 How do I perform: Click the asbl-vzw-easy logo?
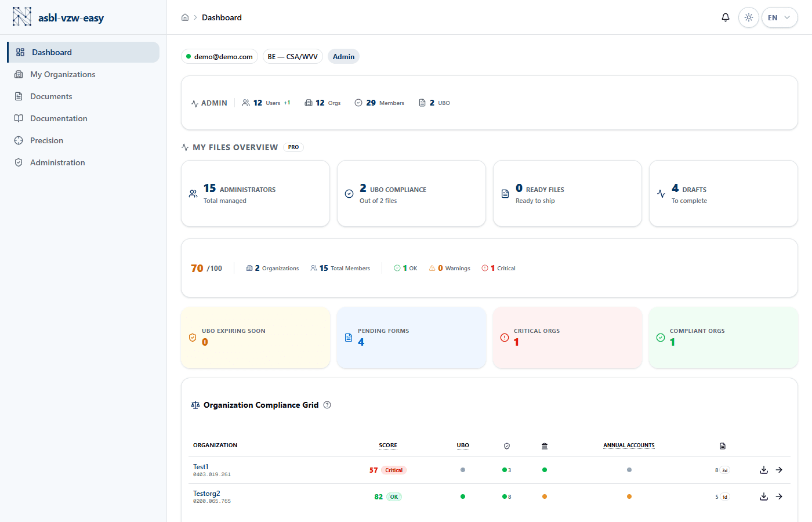pyautogui.click(x=58, y=17)
